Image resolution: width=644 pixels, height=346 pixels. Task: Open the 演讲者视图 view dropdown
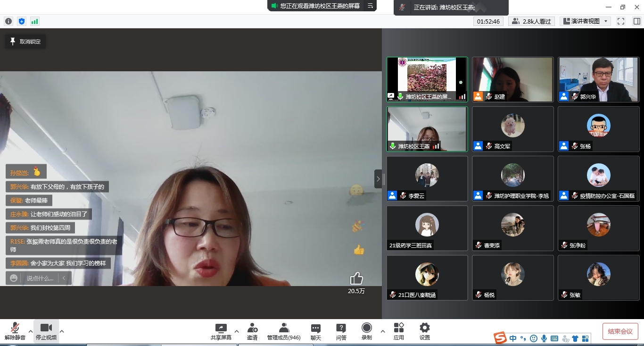click(585, 21)
